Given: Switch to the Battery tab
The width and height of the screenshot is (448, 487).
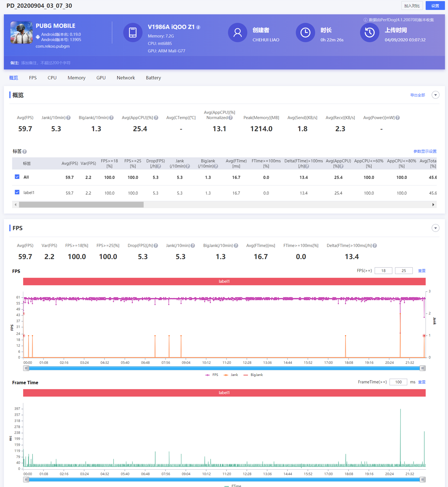Looking at the screenshot, I should [x=153, y=78].
